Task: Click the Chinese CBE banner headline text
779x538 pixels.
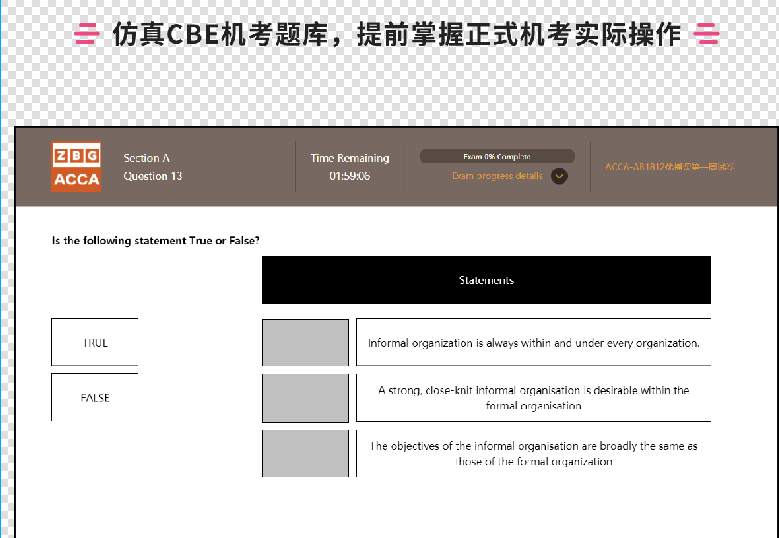Action: (x=396, y=35)
